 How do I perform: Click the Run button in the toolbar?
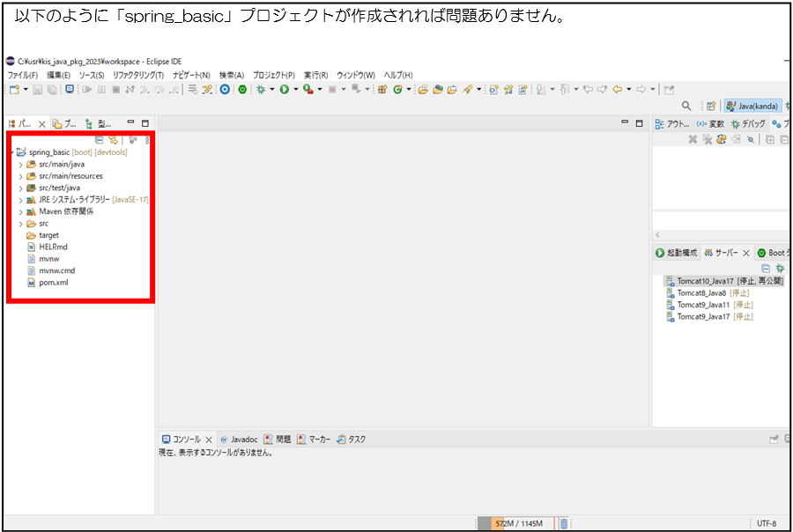pyautogui.click(x=285, y=90)
